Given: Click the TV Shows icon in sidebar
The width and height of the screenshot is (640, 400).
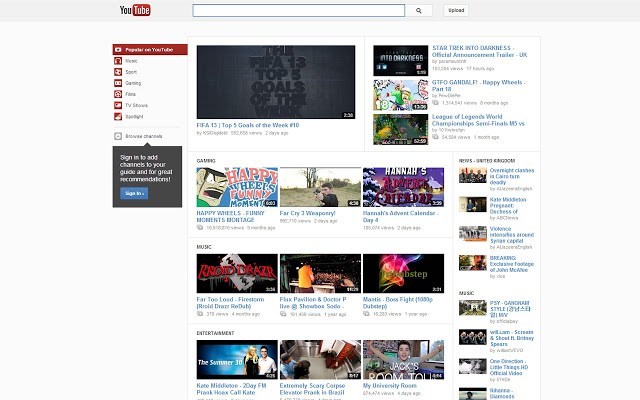Looking at the screenshot, I should click(118, 105).
